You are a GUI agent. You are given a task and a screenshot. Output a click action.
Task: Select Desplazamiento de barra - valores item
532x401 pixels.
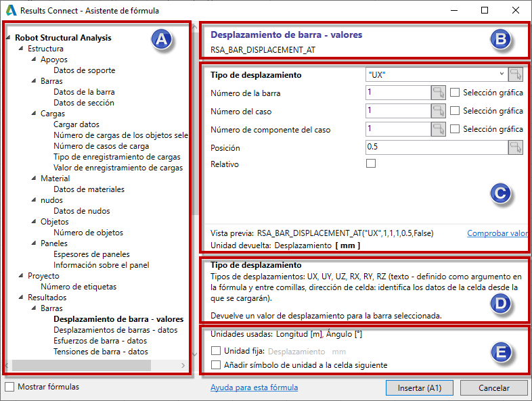pos(118,319)
